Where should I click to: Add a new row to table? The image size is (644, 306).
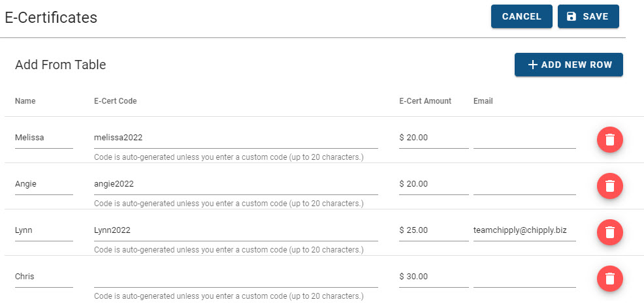tap(569, 65)
